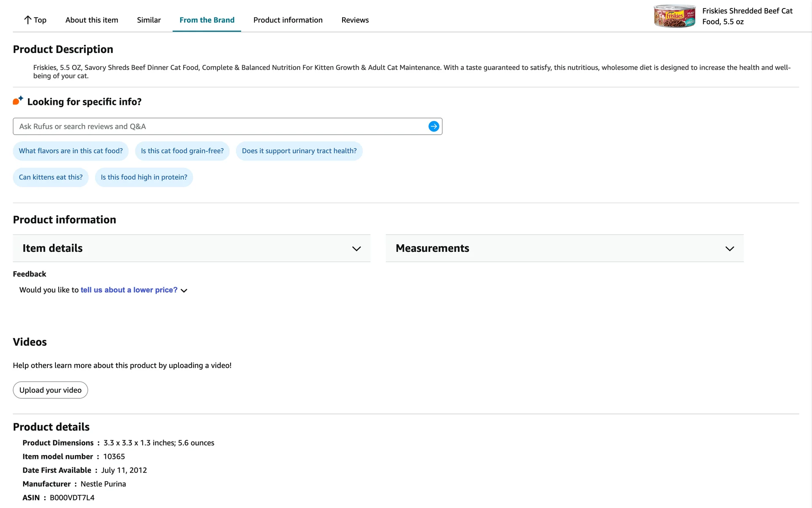Expand the Measurements section

point(564,248)
